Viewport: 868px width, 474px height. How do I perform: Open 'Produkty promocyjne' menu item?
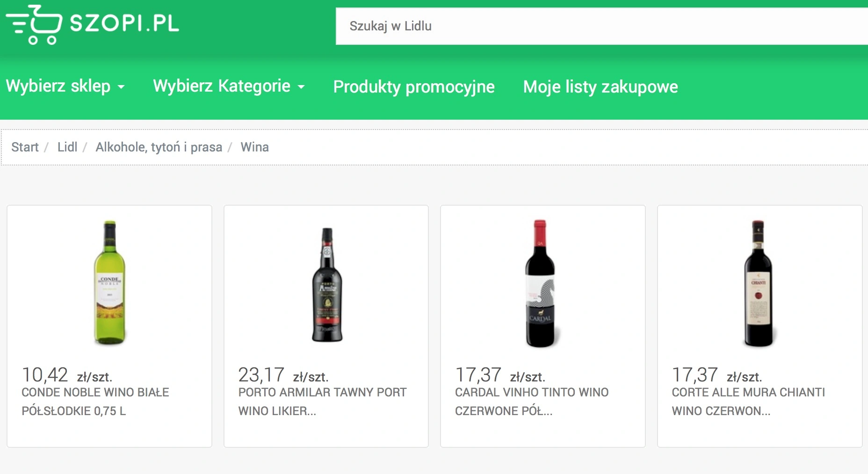[413, 87]
